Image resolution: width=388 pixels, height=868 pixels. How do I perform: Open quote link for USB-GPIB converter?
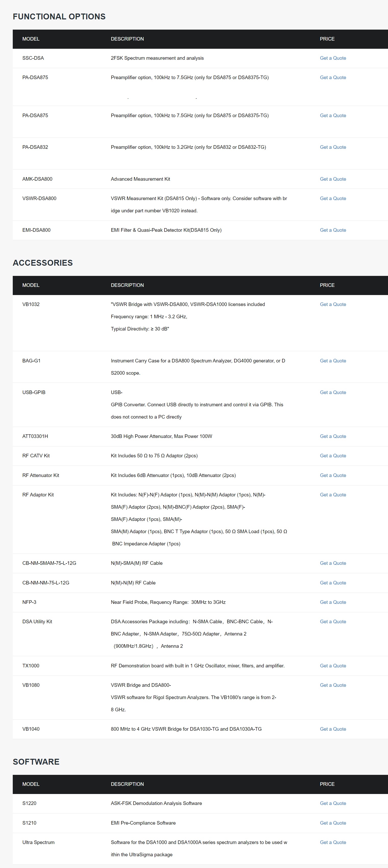(x=333, y=393)
